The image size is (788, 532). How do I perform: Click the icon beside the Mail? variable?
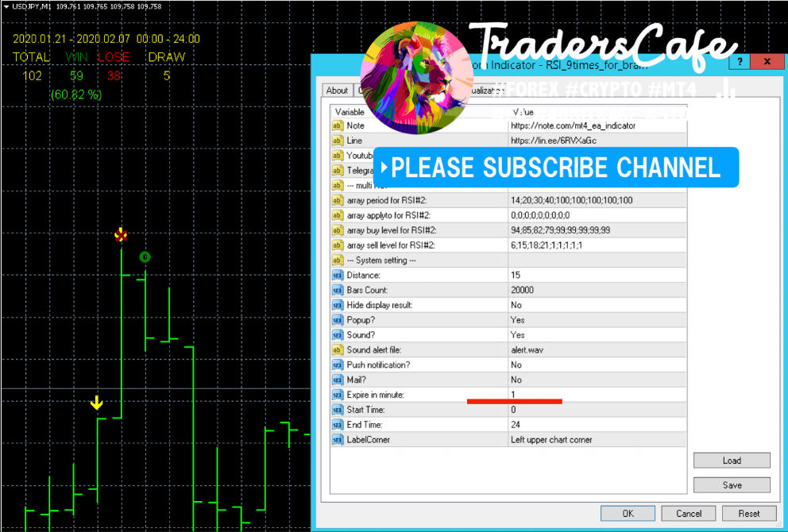338,380
